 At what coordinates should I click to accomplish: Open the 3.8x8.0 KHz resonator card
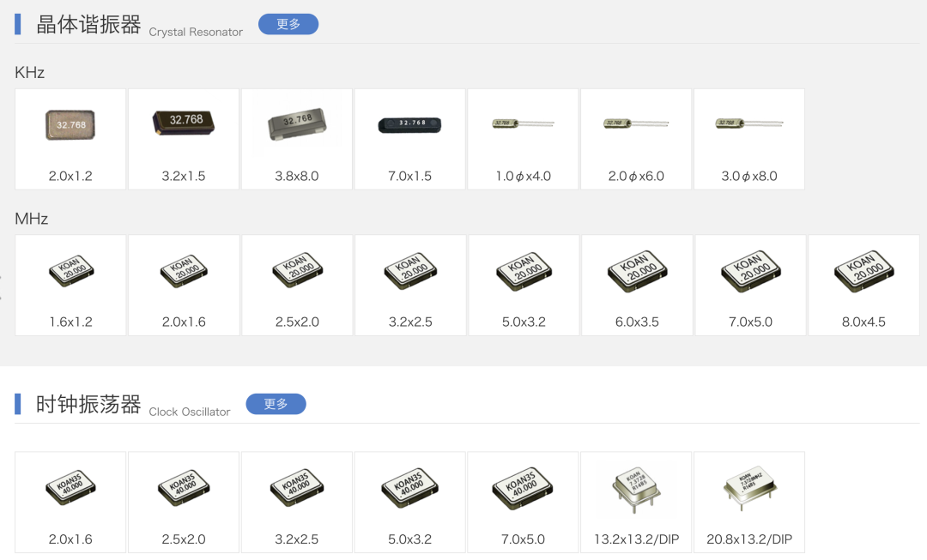(297, 140)
